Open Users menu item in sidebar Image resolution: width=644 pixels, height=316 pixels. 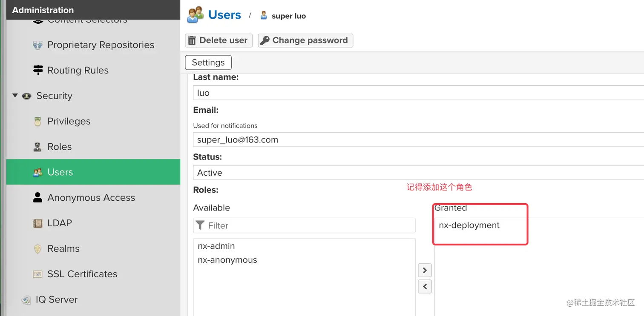(60, 172)
